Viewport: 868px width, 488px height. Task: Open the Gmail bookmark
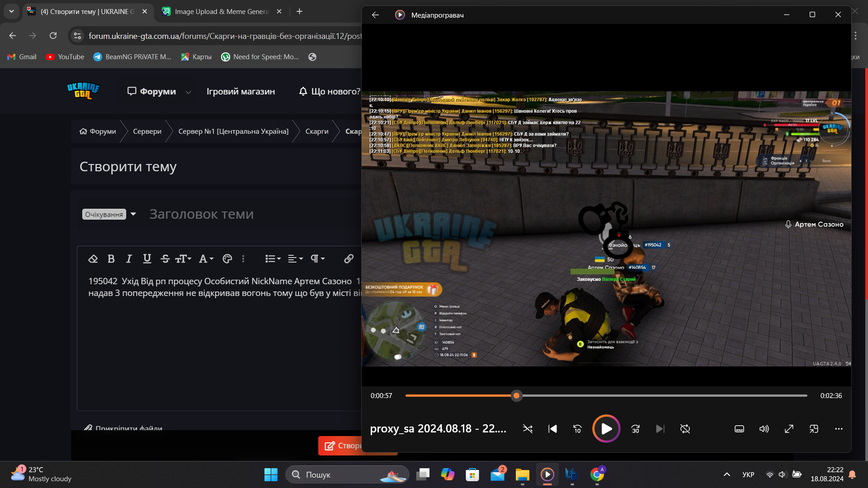pyautogui.click(x=22, y=57)
